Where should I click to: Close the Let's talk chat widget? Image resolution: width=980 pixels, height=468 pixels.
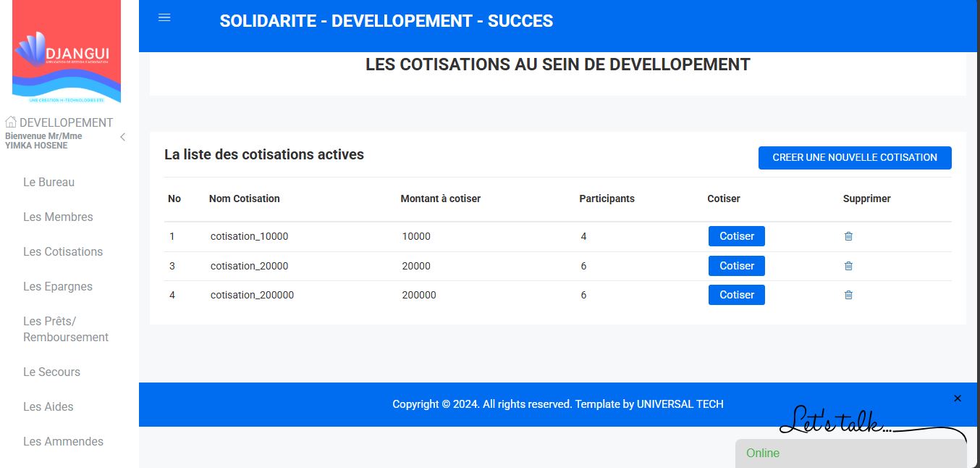(x=957, y=398)
